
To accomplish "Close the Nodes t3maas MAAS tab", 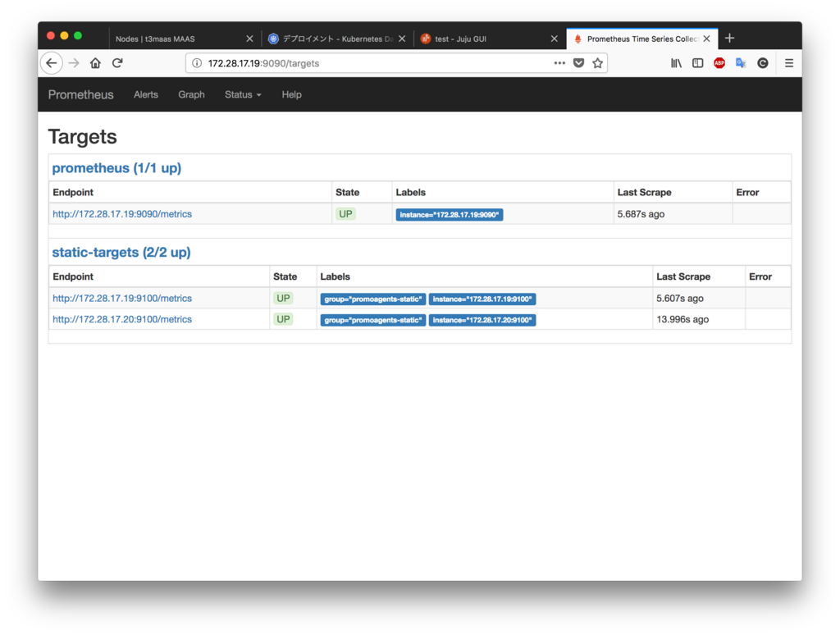I will click(249, 39).
